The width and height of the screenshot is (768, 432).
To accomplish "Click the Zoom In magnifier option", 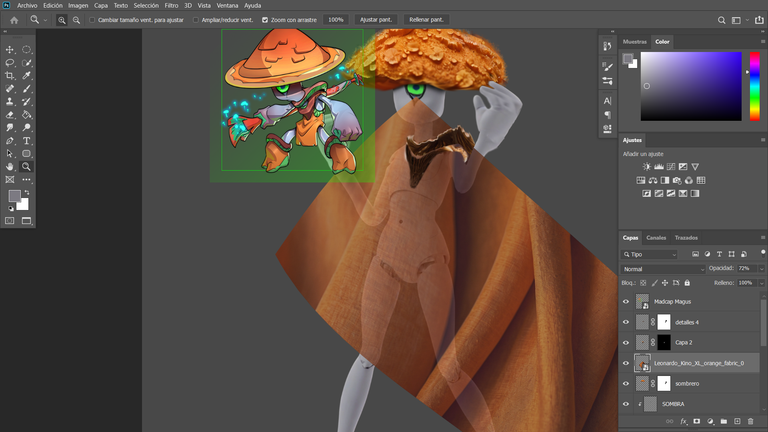I will (x=62, y=20).
